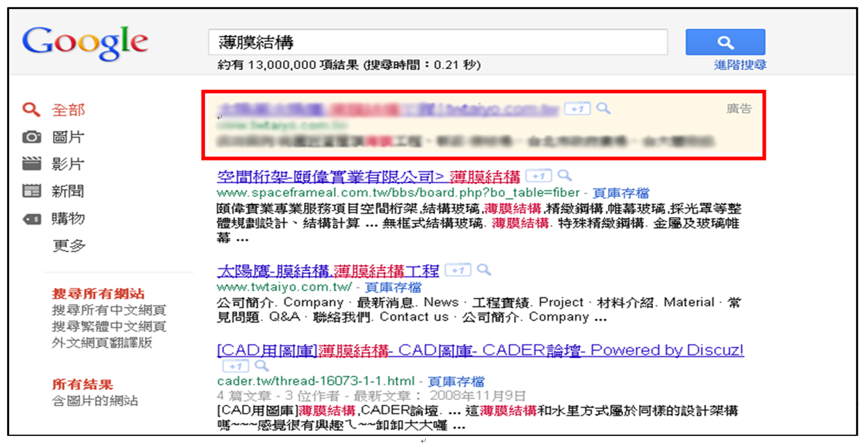Open 頁庫存檔 for spaceframeal.com.tw result
This screenshot has width=868, height=443.
coord(621,193)
